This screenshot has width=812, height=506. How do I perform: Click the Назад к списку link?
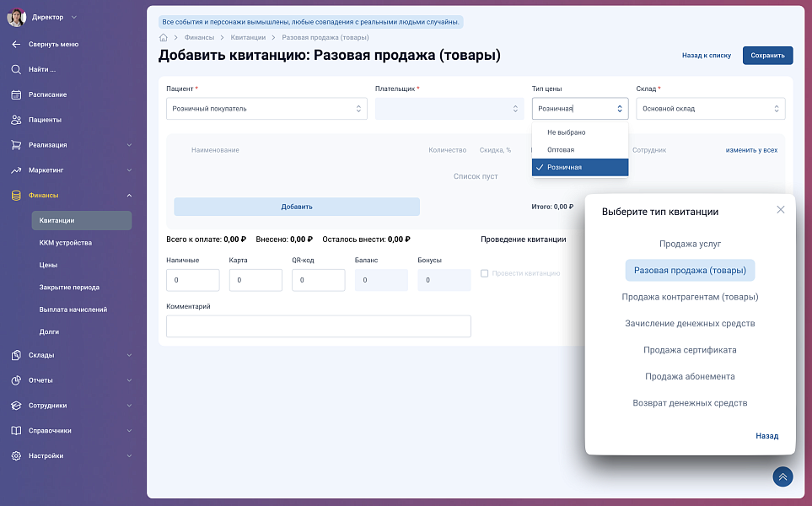[706, 56]
